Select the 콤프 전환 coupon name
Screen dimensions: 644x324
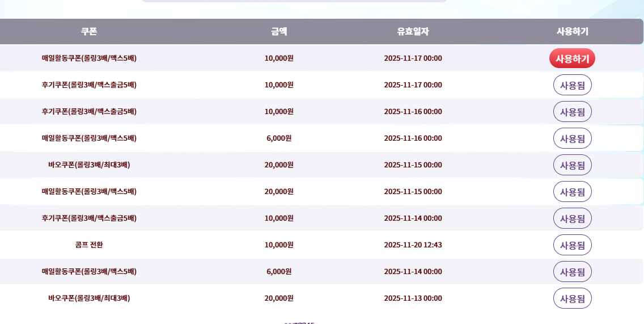pos(89,245)
